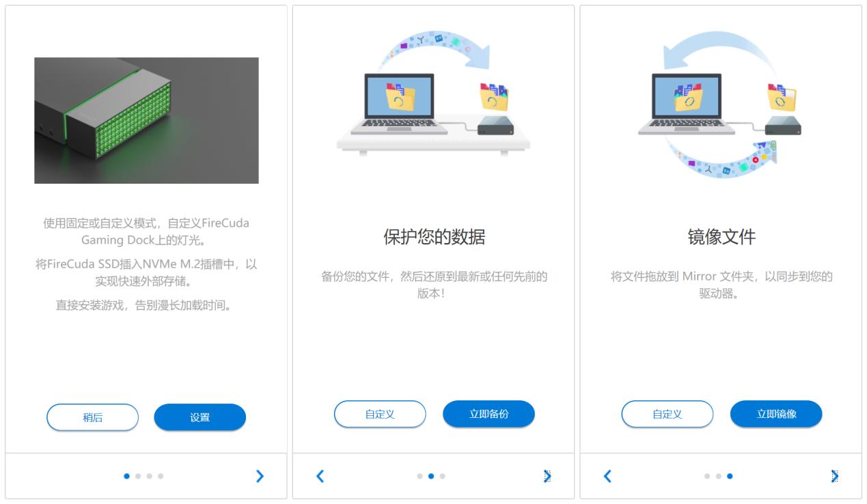Select third page dot in 保护您的数据 card
867x504 pixels.
pyautogui.click(x=442, y=476)
